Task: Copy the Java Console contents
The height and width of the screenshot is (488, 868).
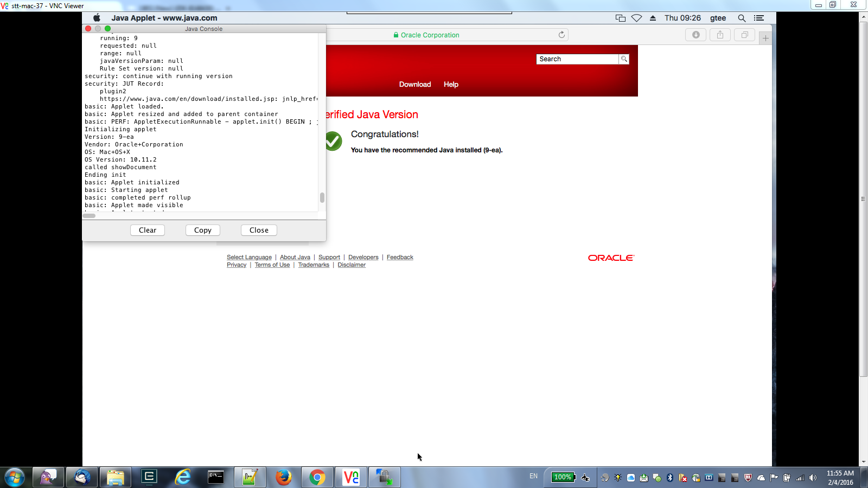Action: click(x=203, y=230)
